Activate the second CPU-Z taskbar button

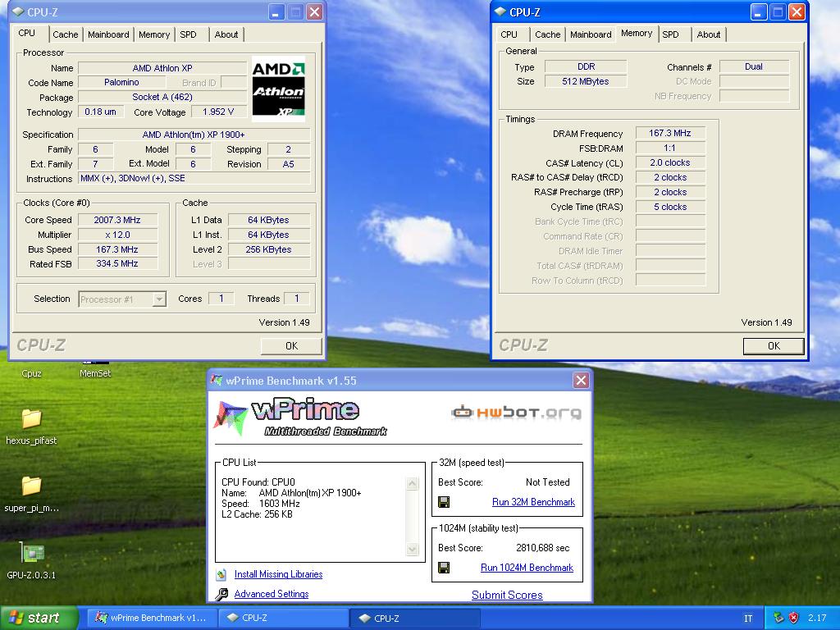tap(414, 618)
